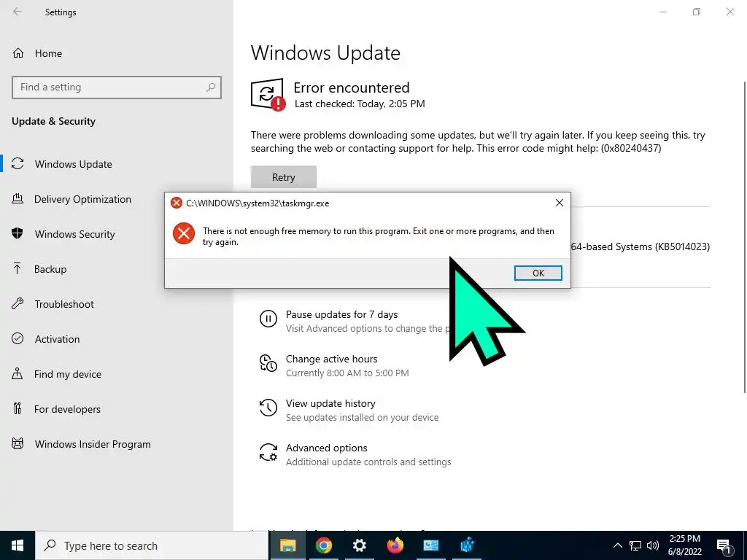Click the Delivery Optimization icon
This screenshot has width=747, height=560.
18,198
